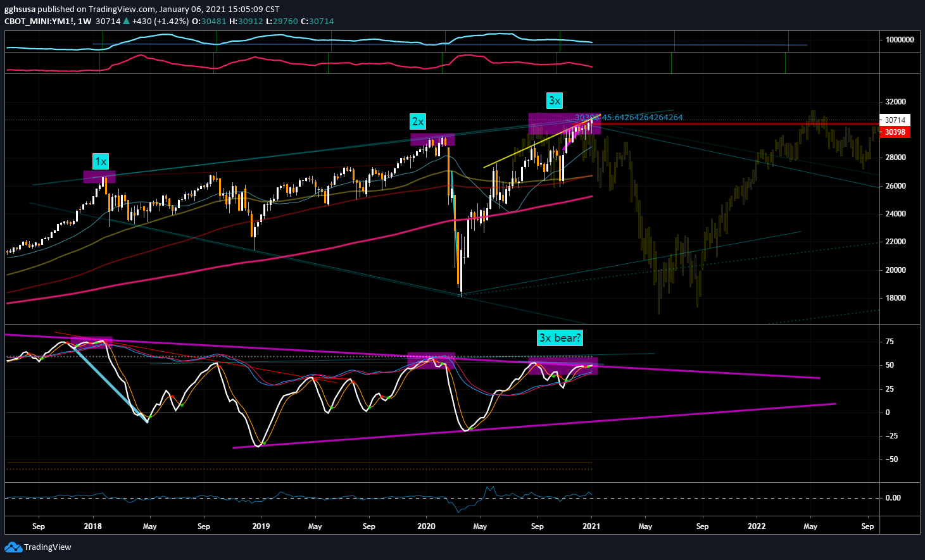925x560 pixels.
Task: Click the white 30714 current price tag
Action: (x=895, y=120)
